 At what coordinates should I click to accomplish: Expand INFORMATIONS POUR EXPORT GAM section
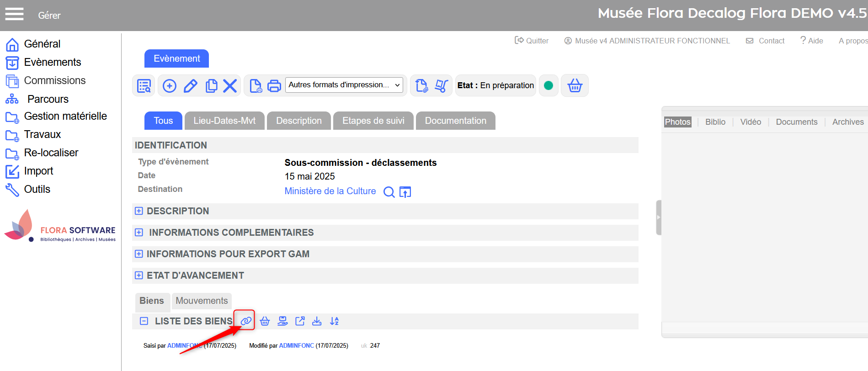[139, 254]
